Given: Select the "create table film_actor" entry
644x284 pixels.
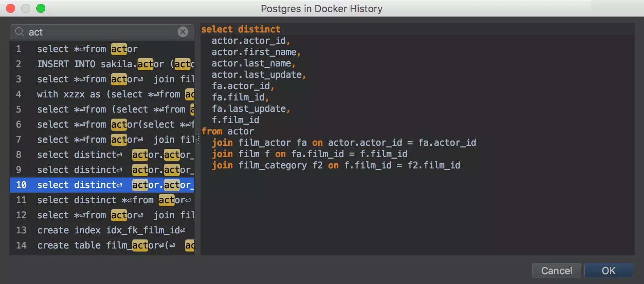Looking at the screenshot, I should click(102, 245).
